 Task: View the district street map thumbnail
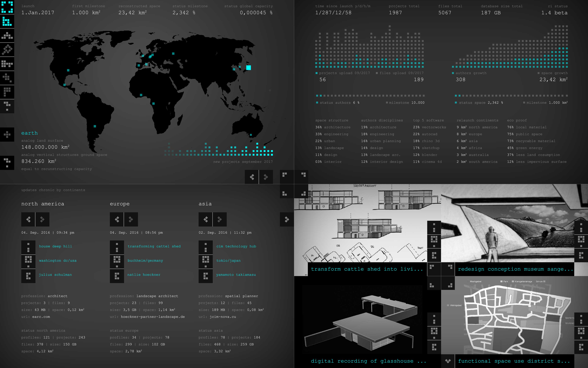(508, 315)
